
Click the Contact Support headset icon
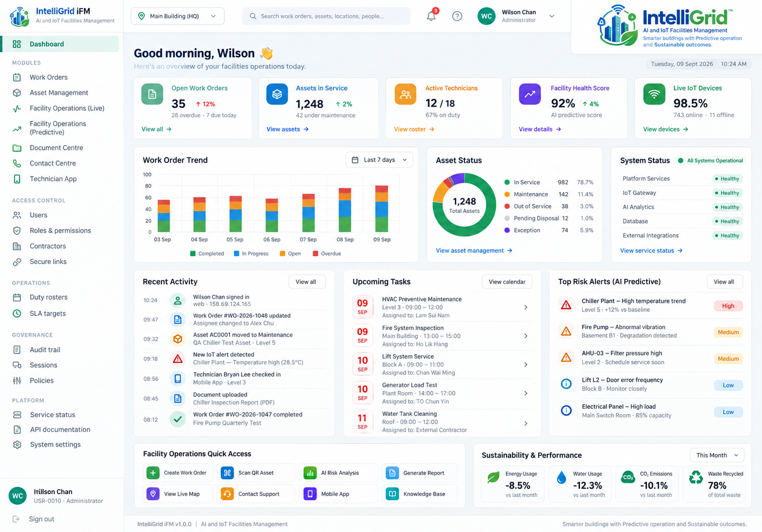click(227, 494)
